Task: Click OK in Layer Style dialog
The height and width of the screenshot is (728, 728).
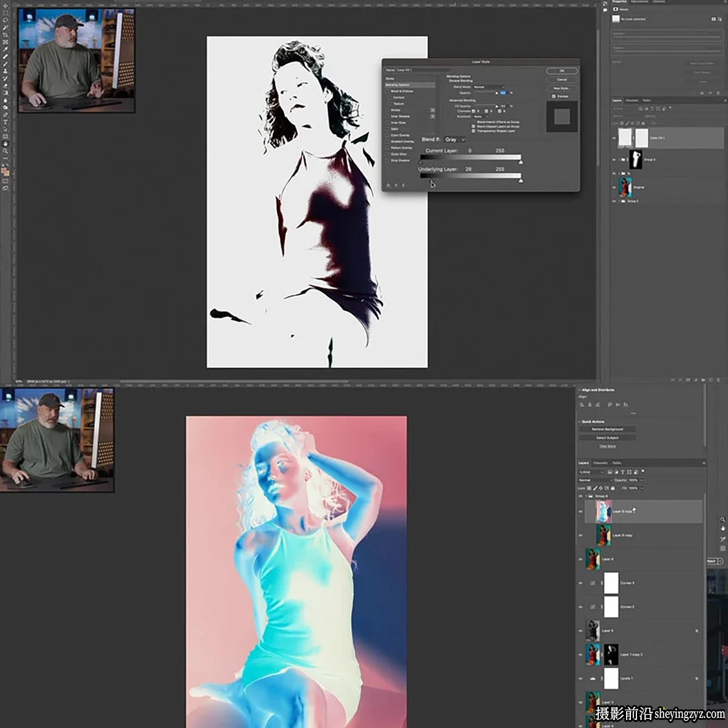Action: click(562, 71)
